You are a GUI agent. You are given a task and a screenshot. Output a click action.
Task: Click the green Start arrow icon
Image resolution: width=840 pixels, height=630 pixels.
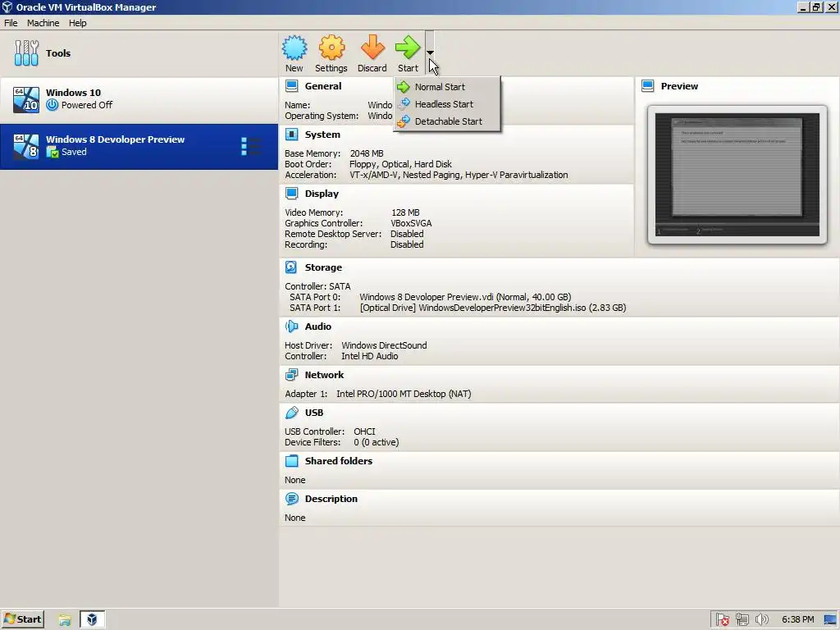click(x=408, y=48)
